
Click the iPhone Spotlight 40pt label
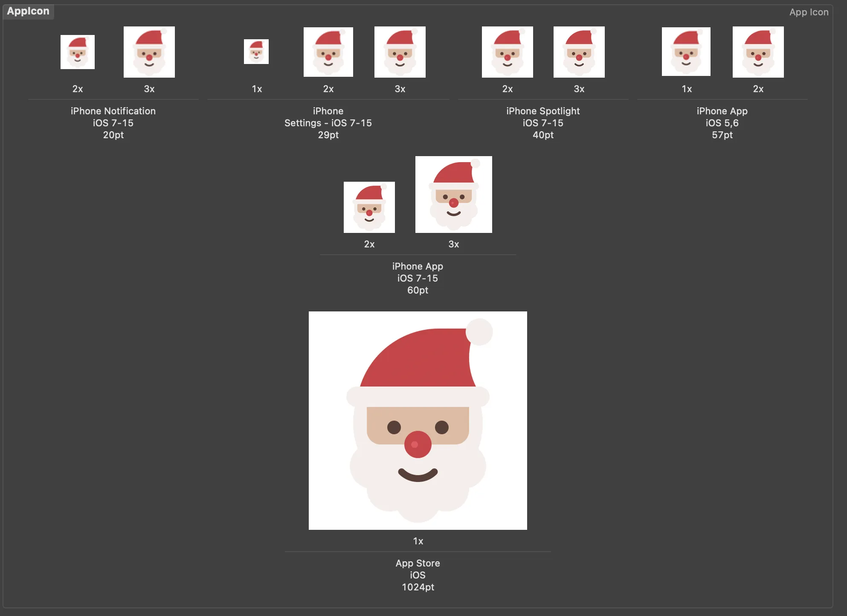click(543, 123)
